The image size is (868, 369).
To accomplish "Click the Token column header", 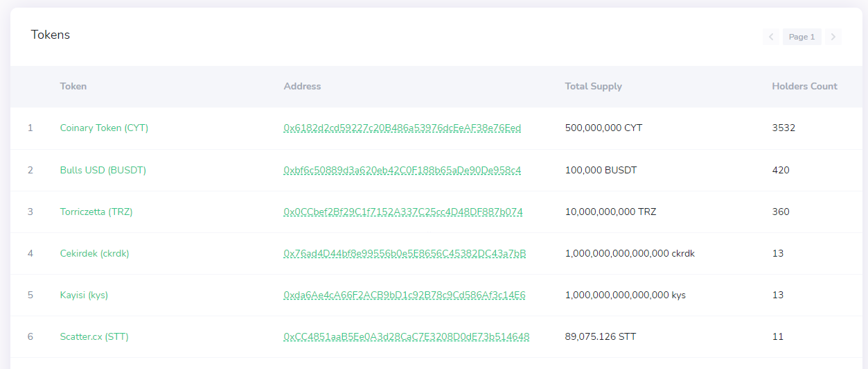I will click(x=73, y=87).
